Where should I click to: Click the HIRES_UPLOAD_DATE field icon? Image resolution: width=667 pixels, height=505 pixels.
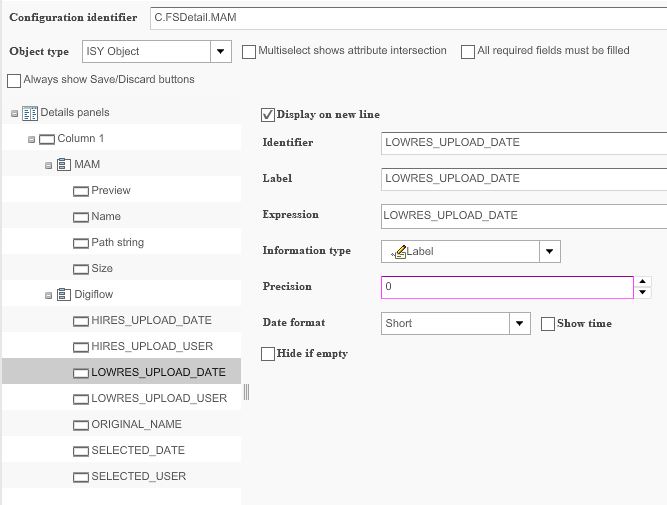pos(81,321)
